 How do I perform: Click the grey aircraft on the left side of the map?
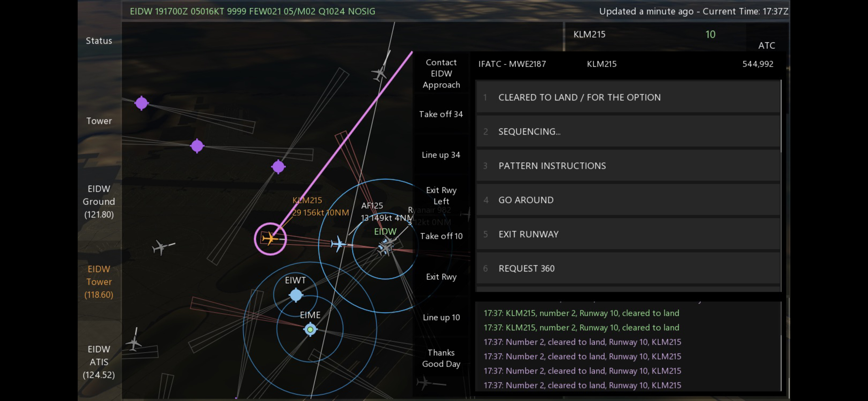pyautogui.click(x=160, y=247)
